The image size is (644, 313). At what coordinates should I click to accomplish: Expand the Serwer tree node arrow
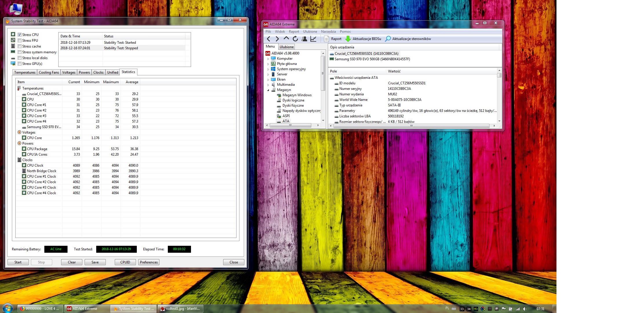point(268,74)
